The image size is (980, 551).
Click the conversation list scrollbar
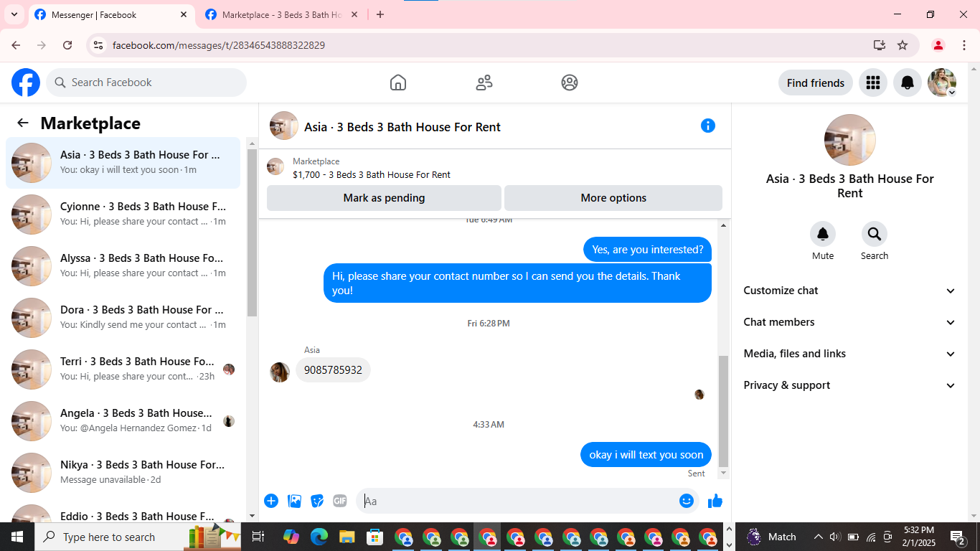coord(252,232)
